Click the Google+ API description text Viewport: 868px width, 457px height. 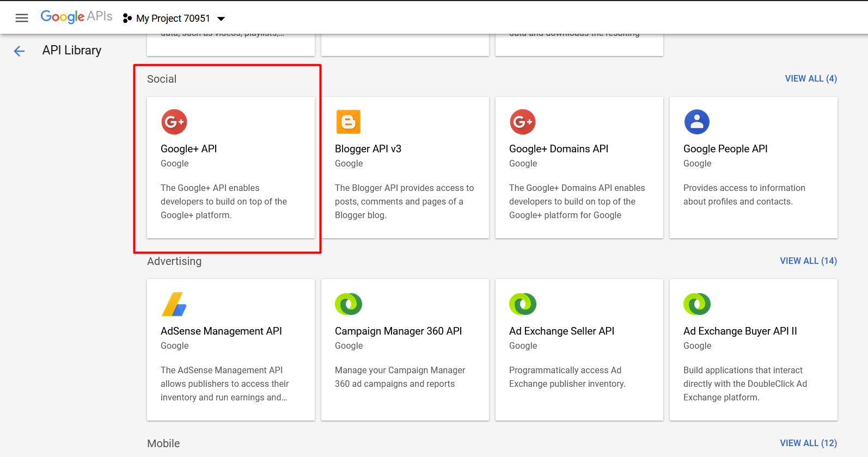pos(224,201)
